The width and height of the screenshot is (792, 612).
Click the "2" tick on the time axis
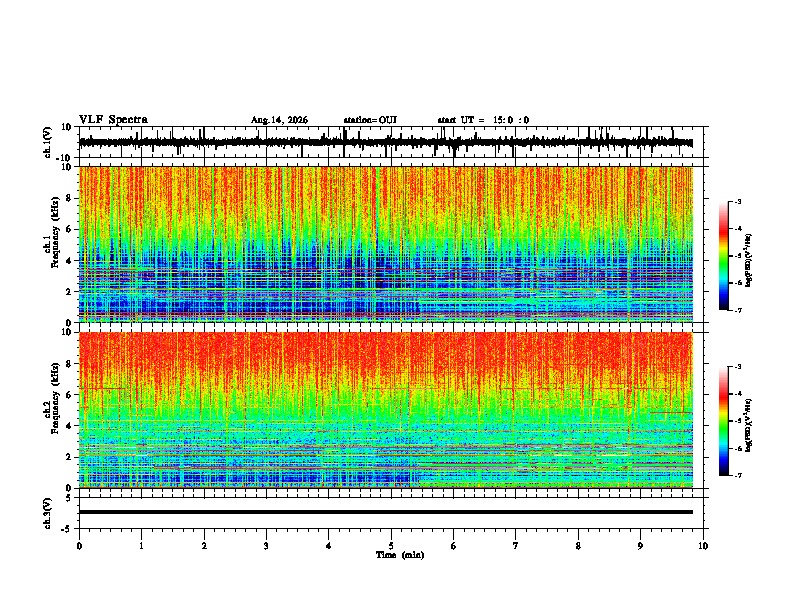tap(204, 546)
